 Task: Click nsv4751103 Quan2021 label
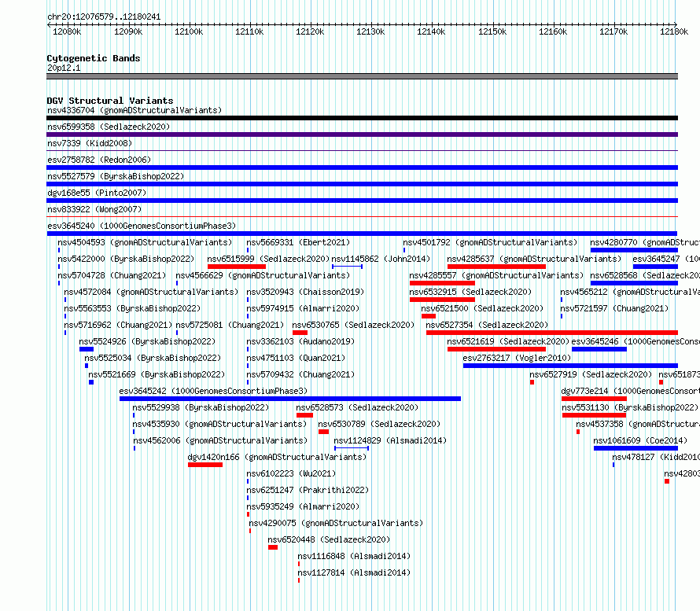(x=296, y=358)
